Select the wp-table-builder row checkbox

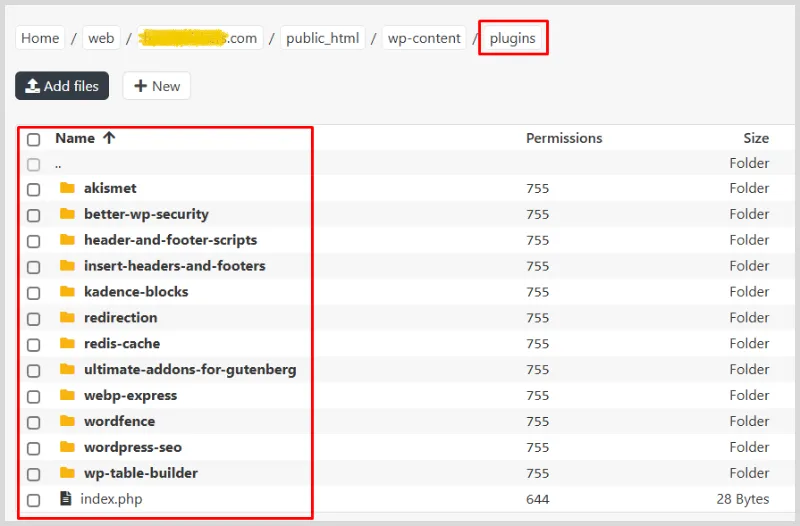(34, 474)
